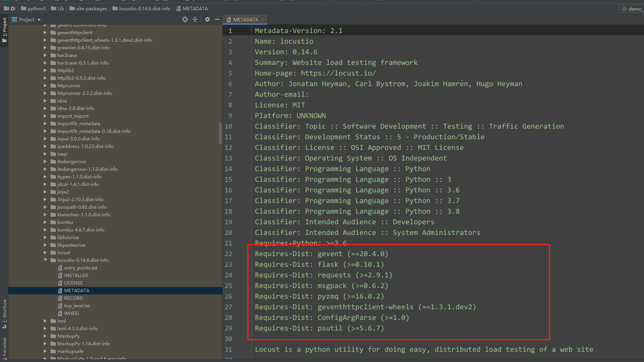Click the isapi folder icon

[53, 154]
